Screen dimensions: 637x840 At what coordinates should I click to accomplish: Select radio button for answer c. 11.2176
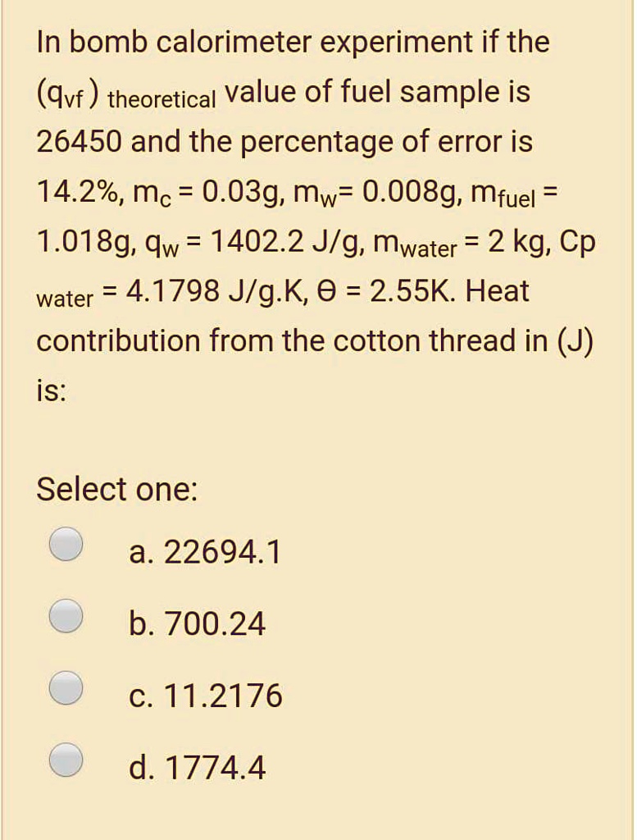tap(65, 689)
